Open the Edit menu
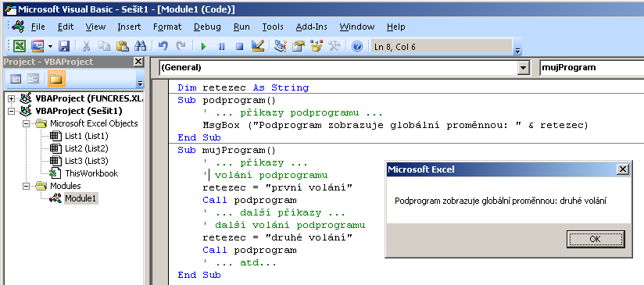 [66, 27]
